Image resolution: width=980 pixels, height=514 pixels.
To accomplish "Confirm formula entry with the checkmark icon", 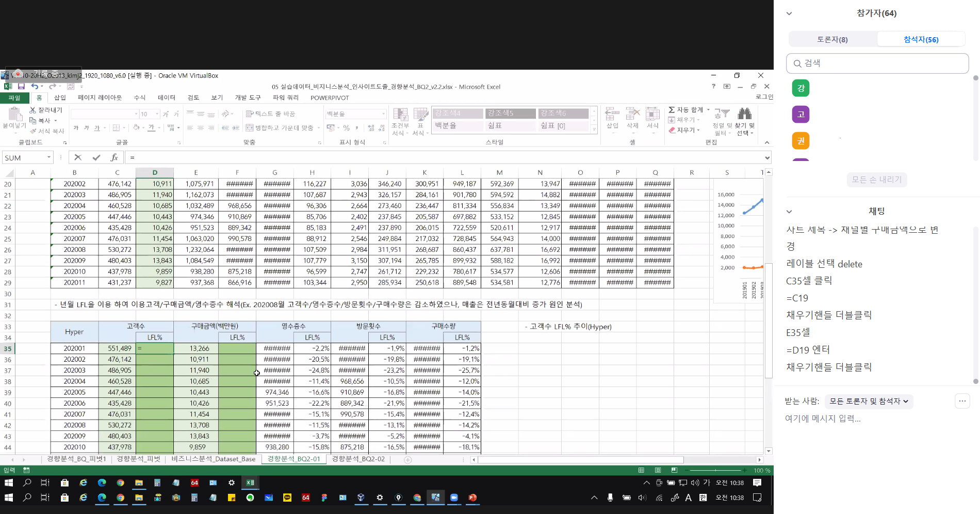I will pyautogui.click(x=96, y=157).
